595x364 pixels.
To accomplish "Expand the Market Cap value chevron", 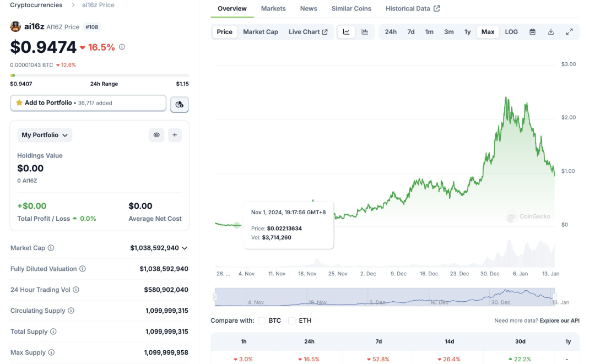I will [185, 248].
